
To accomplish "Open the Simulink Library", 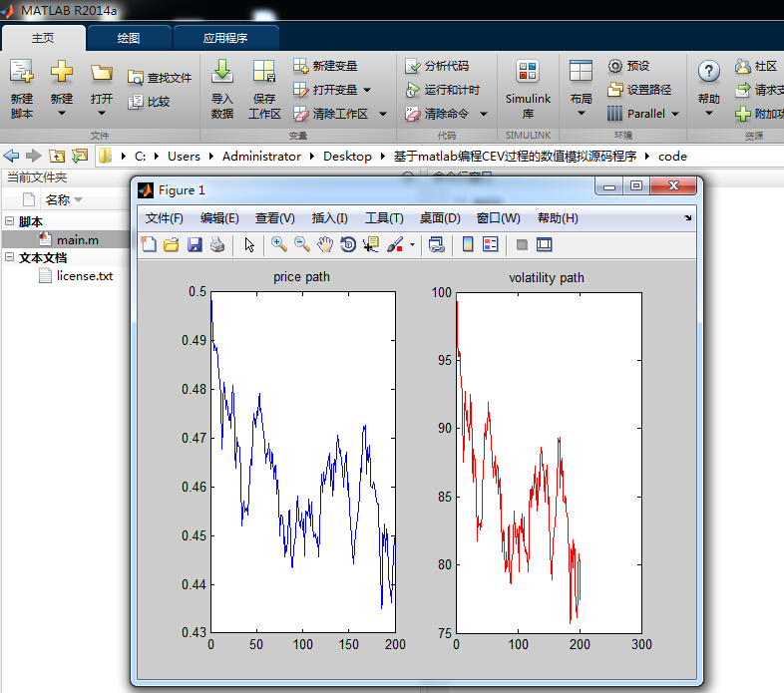I will 528,89.
